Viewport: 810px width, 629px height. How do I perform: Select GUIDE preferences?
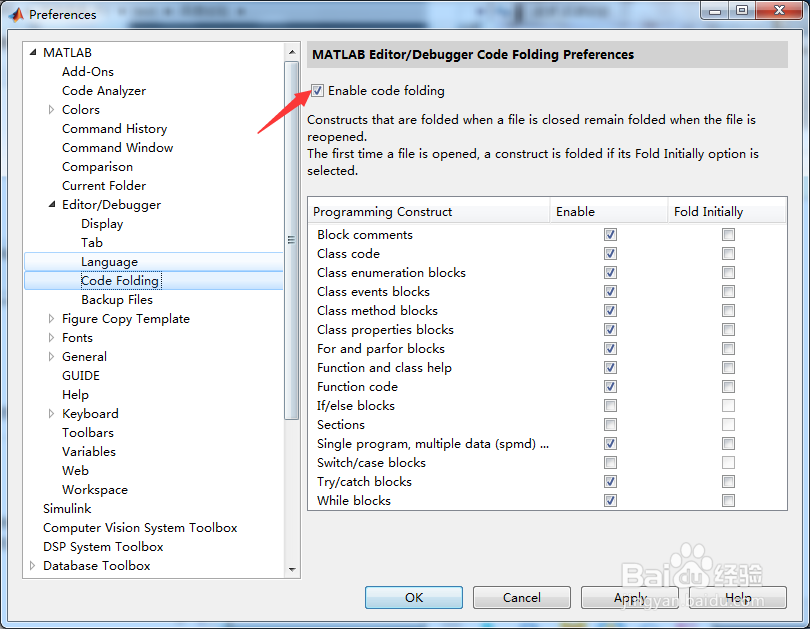[x=81, y=375]
